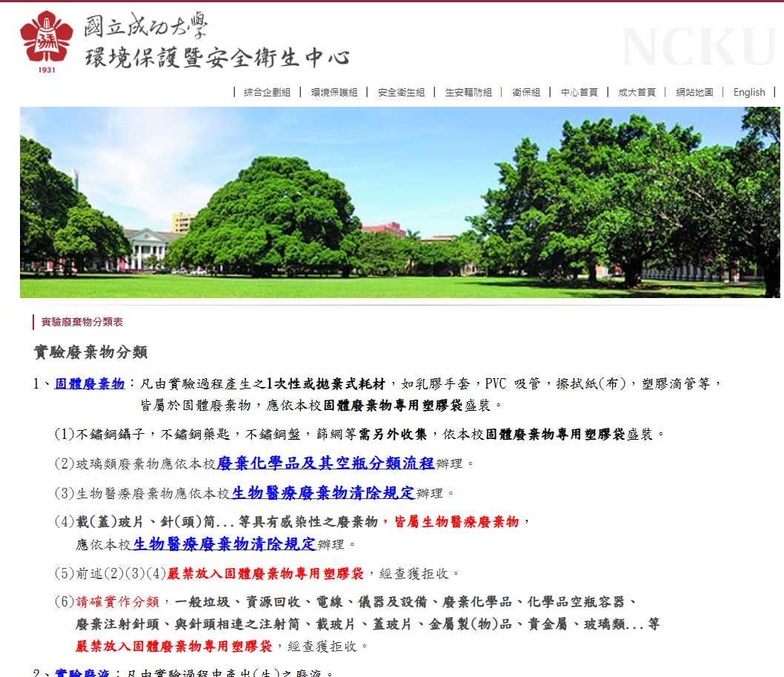The image size is (784, 677).
Task: Open 生物醫療廢棄物清除規定 link in item (3)
Action: (323, 493)
